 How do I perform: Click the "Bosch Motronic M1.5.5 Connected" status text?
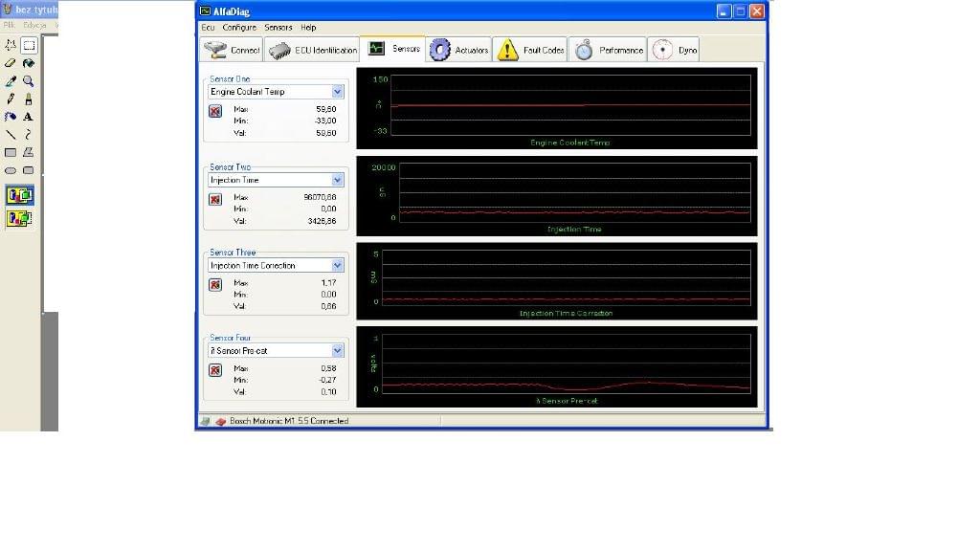pyautogui.click(x=289, y=421)
